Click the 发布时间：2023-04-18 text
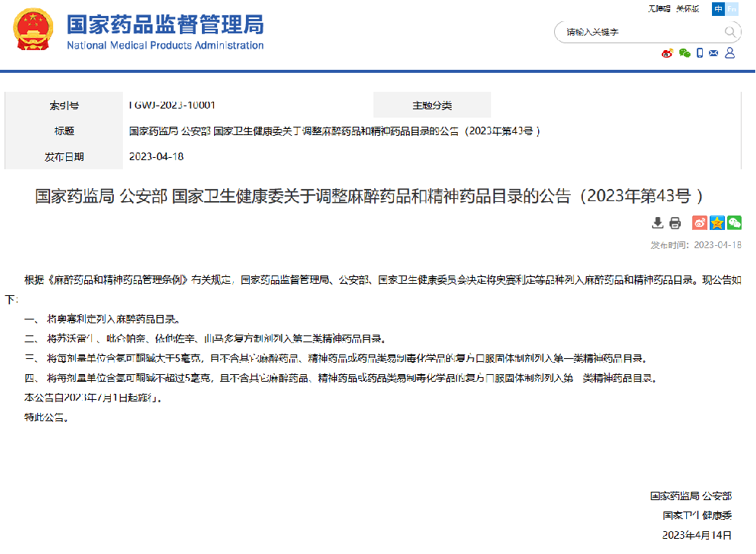 click(x=696, y=245)
